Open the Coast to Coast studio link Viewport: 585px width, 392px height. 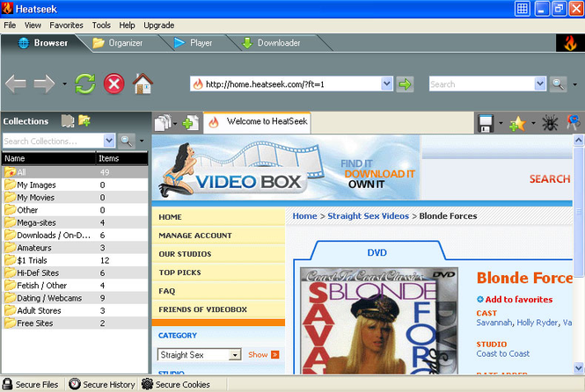(x=503, y=353)
